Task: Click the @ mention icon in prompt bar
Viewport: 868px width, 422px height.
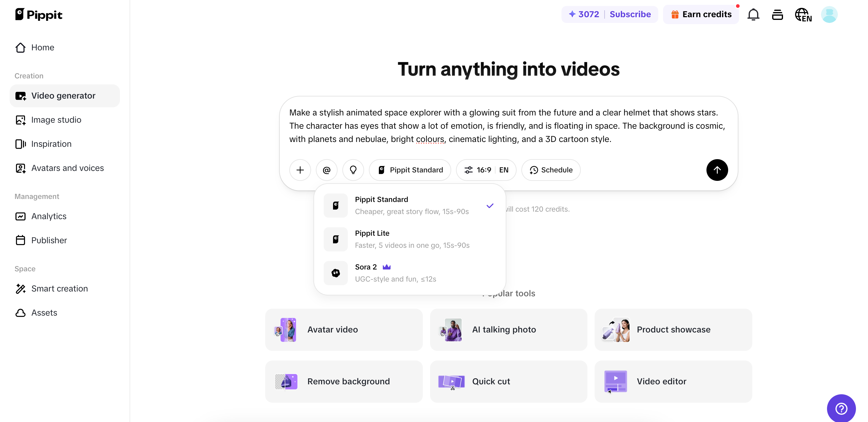Action: 326,170
